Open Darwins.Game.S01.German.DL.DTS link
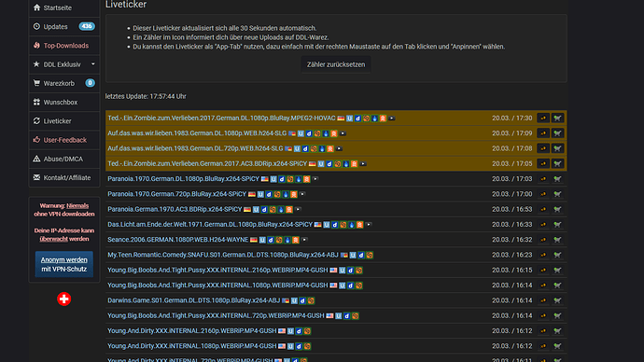The width and height of the screenshot is (644, 362). click(194, 300)
